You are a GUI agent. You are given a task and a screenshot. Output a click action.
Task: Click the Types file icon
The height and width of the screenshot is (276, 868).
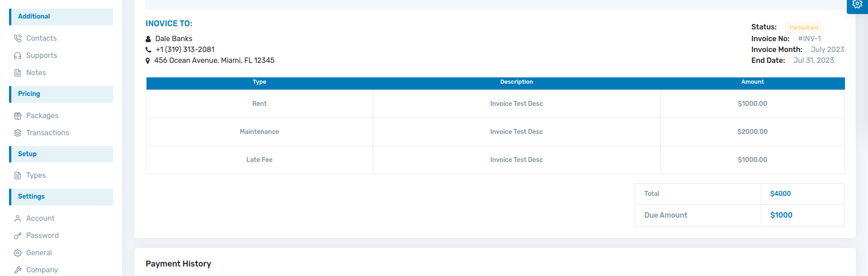18,176
